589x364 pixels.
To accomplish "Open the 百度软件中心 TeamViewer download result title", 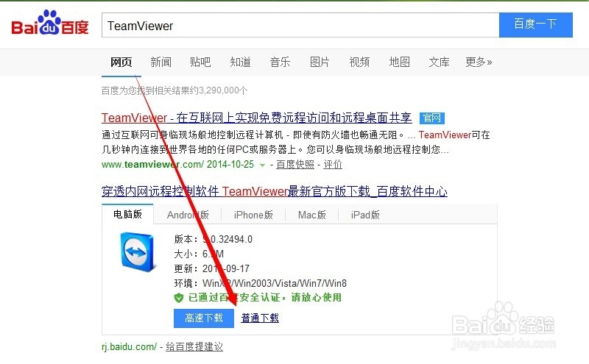I will click(x=274, y=191).
